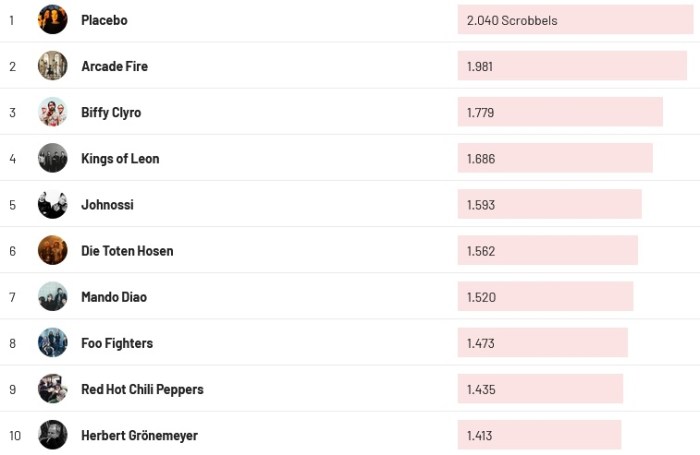Open the Arcade Fire avatar image
The height and width of the screenshot is (455, 700).
(x=53, y=66)
